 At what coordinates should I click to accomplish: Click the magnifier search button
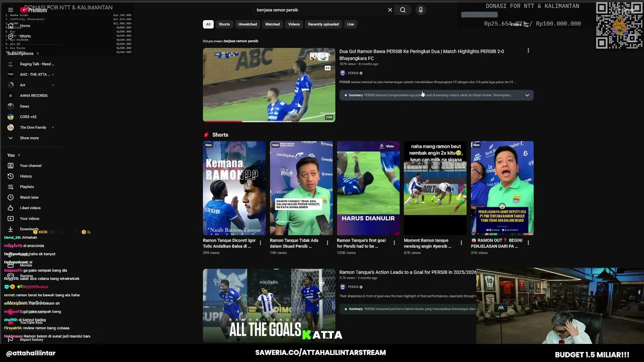[x=403, y=10]
